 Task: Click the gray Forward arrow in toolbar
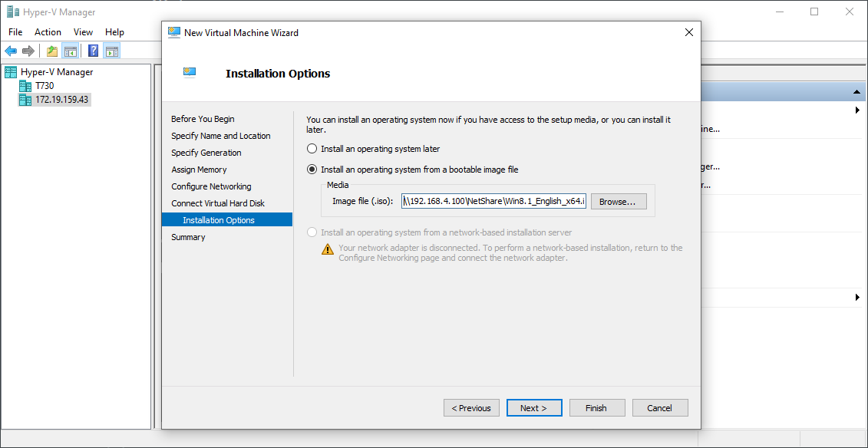(28, 51)
